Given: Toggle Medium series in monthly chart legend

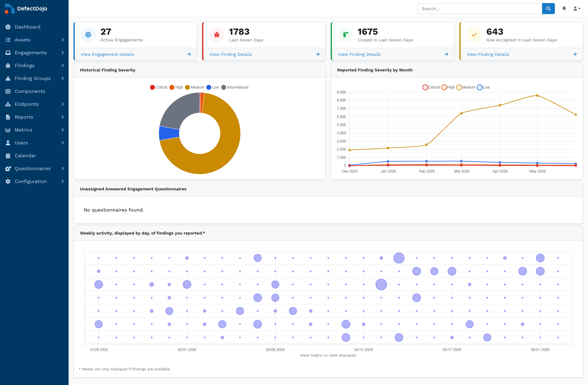Looking at the screenshot, I should click(x=466, y=87).
